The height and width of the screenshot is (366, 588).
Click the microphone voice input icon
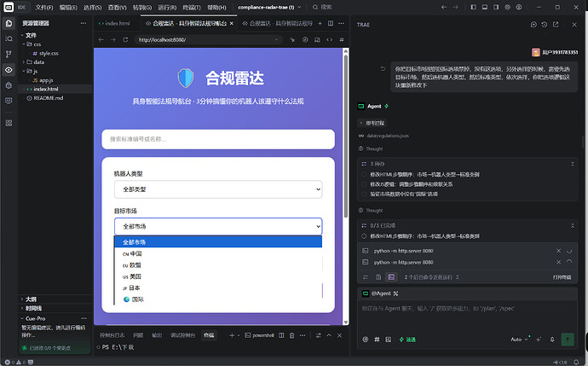click(552, 340)
